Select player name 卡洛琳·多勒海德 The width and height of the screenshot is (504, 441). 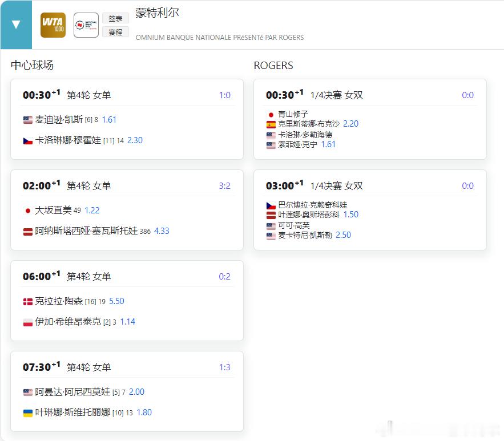305,135
